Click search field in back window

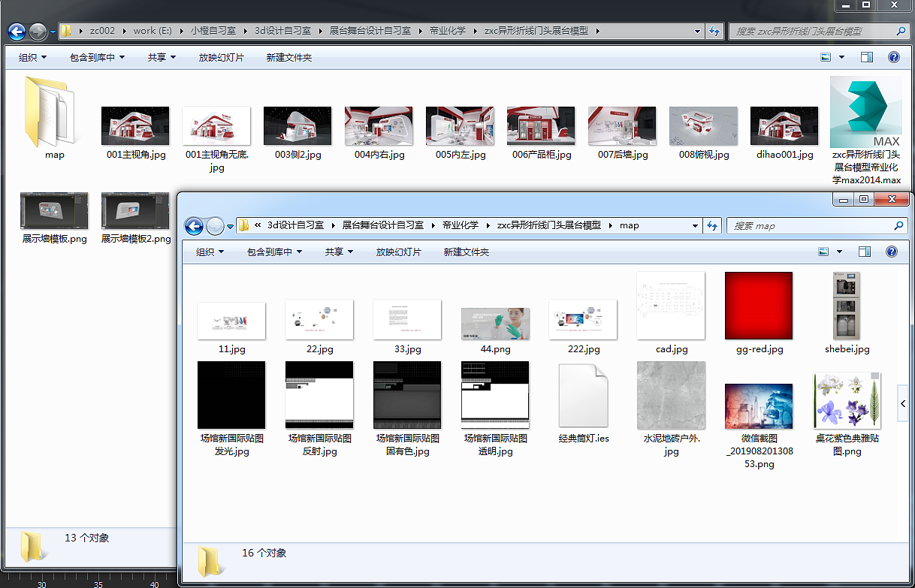pos(819,31)
